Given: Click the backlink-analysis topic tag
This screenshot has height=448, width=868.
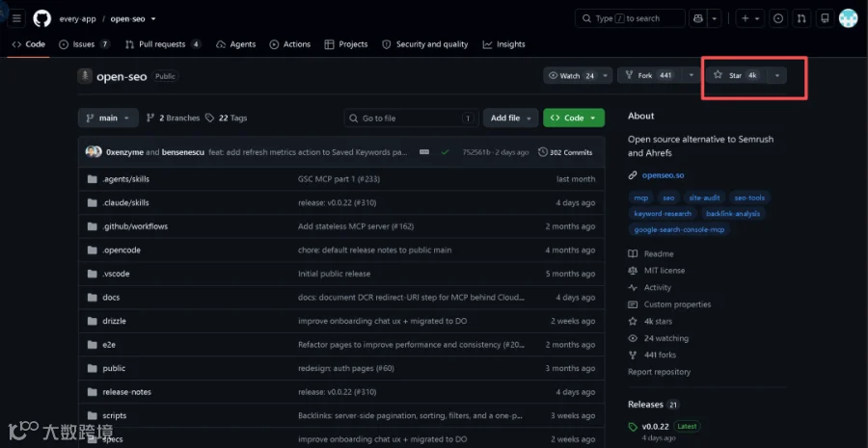Looking at the screenshot, I should click(733, 214).
